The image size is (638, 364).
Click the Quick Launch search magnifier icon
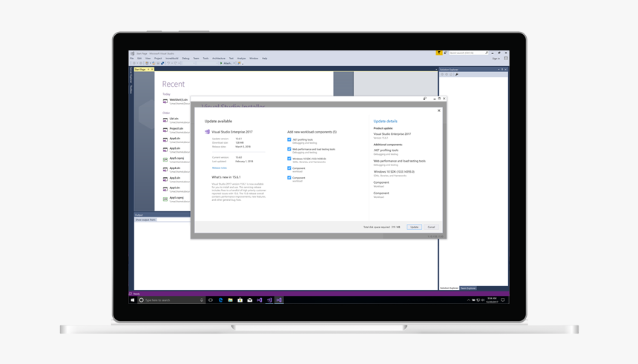(486, 53)
